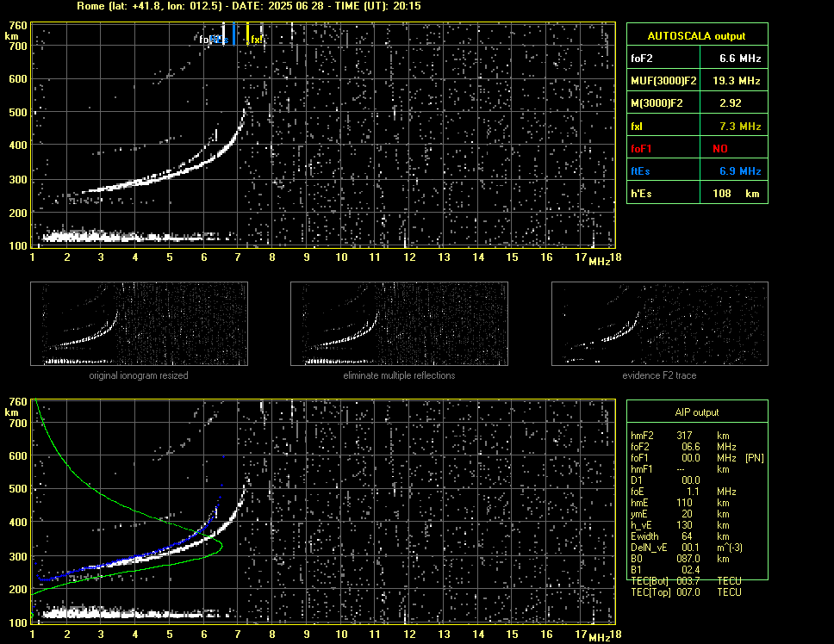This screenshot has width=834, height=644.
Task: Click the 'B0 087.0 km' row
Action: click(681, 559)
